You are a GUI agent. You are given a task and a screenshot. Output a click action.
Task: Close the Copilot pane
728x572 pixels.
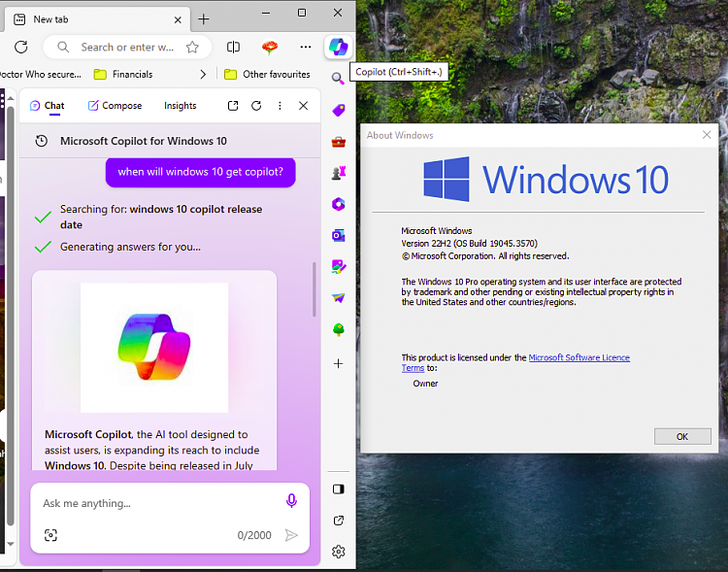[303, 106]
